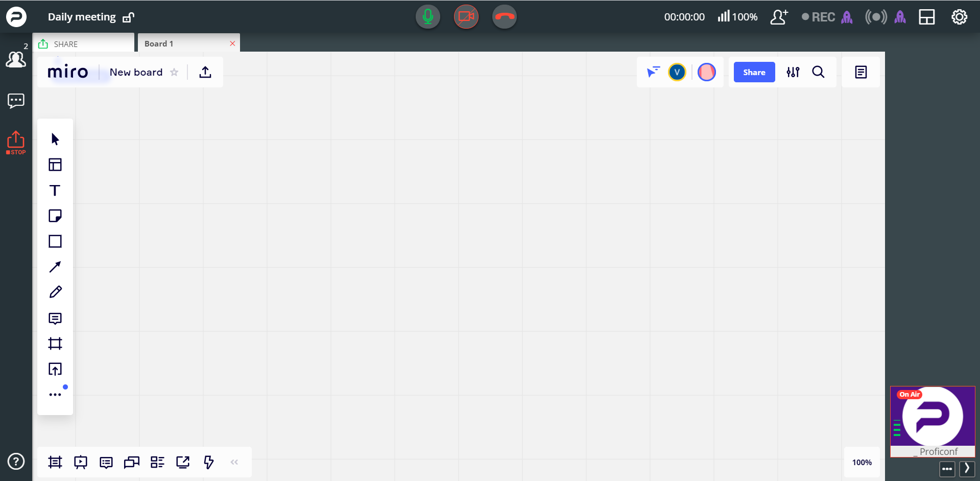Select the Text tool
Viewport: 980px width, 481px height.
point(55,190)
